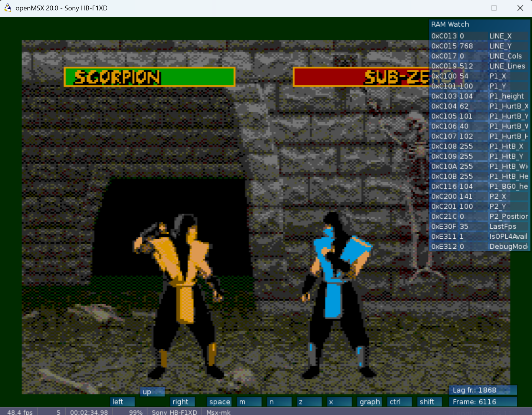This screenshot has height=415, width=532.
Task: Select the 0xC104 P1_HurtB_X watch row
Action: (479, 106)
